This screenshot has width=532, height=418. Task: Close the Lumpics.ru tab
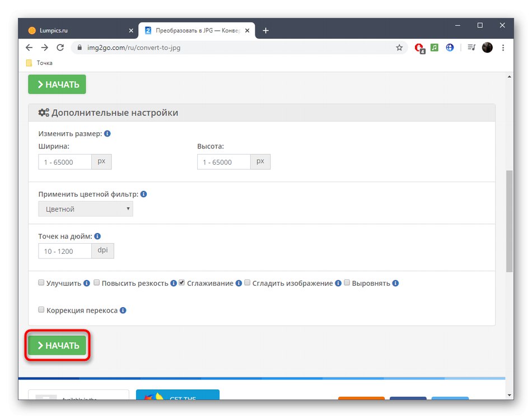point(131,31)
